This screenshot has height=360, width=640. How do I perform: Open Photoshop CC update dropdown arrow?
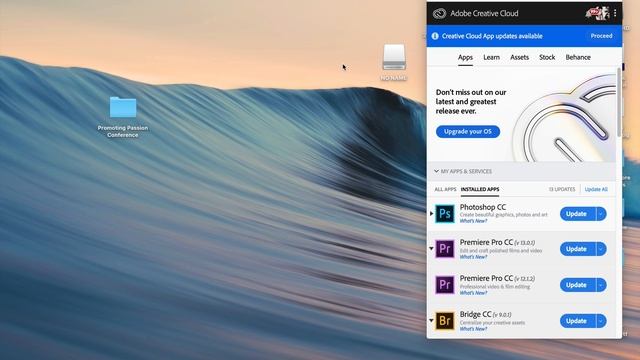601,214
